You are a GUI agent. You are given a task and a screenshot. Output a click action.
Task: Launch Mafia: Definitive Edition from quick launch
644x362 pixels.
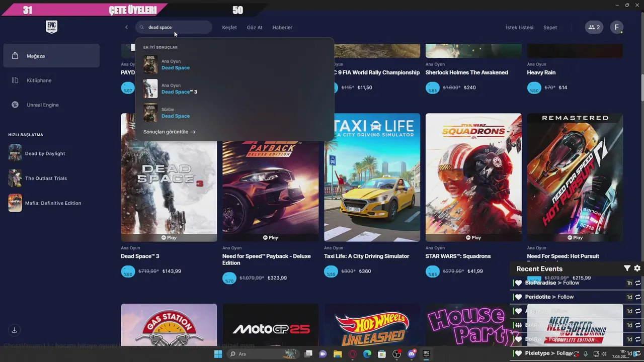(x=51, y=203)
